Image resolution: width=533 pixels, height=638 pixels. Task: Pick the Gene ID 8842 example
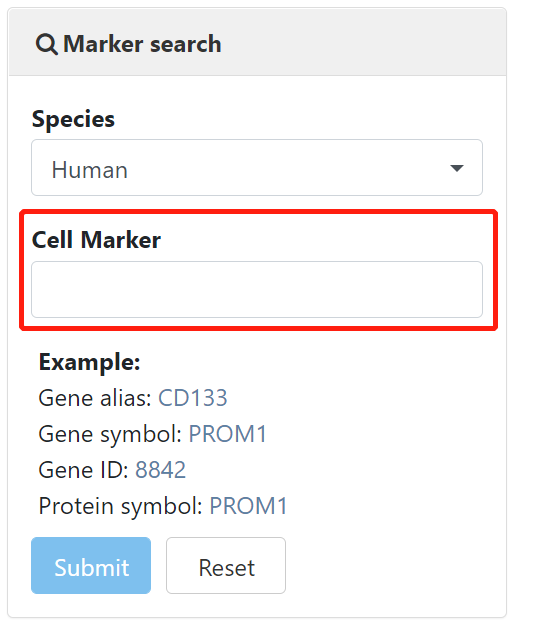[x=160, y=470]
